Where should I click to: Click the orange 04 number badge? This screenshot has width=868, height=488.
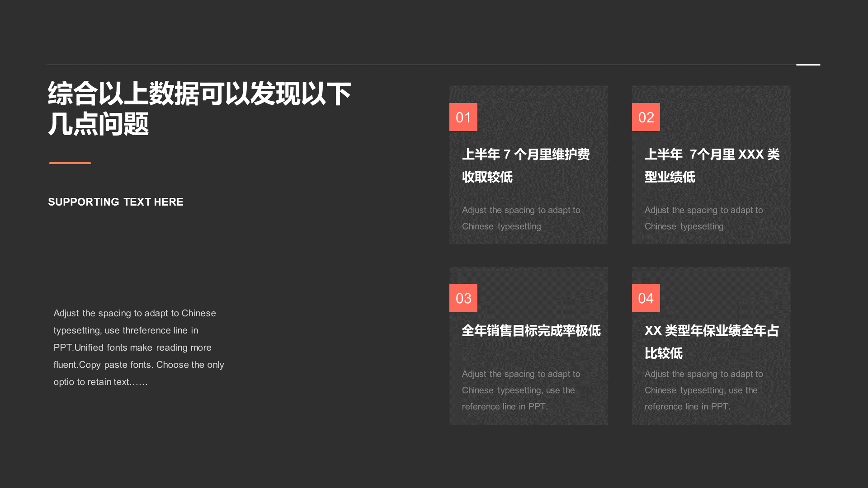[x=646, y=298]
